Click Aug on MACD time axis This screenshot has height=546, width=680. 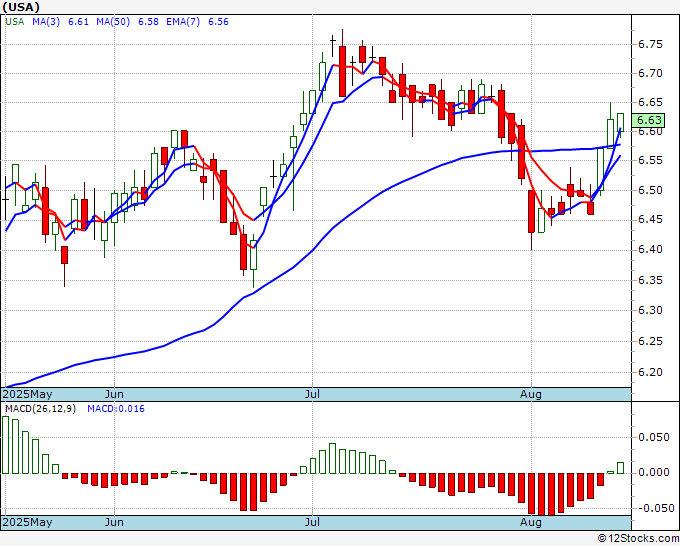pyautogui.click(x=531, y=522)
